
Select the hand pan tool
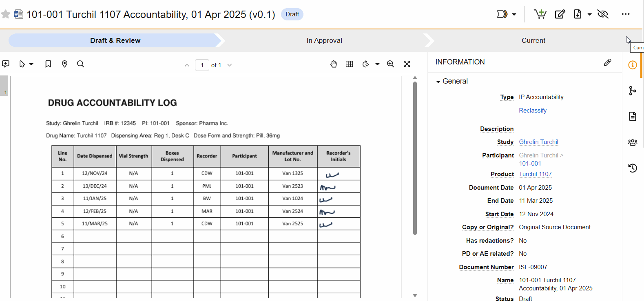click(334, 64)
